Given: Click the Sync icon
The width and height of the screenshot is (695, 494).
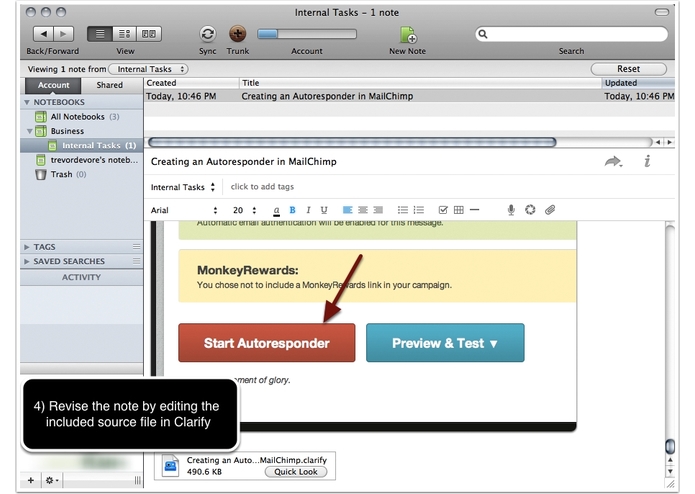Looking at the screenshot, I should click(207, 34).
